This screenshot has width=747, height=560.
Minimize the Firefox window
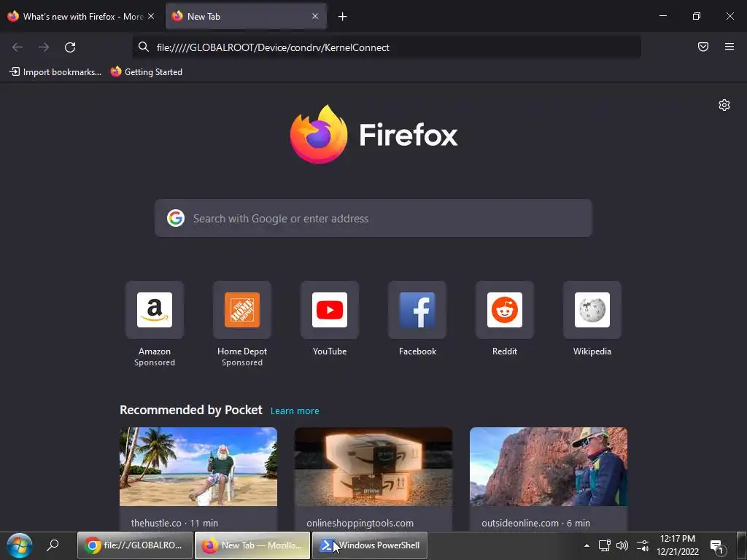point(662,16)
